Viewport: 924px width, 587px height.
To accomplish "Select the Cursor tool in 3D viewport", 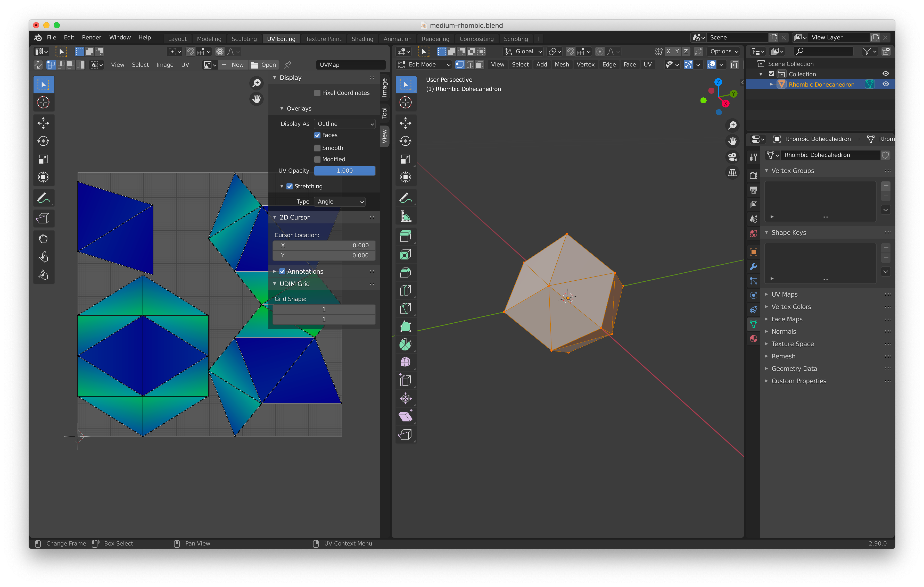I will pyautogui.click(x=406, y=102).
